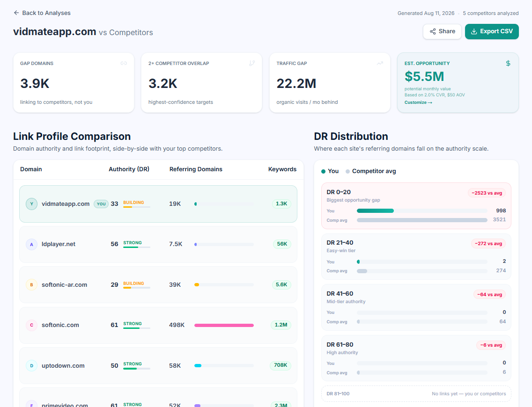
Task: Toggle the You legend item
Action: (330, 171)
